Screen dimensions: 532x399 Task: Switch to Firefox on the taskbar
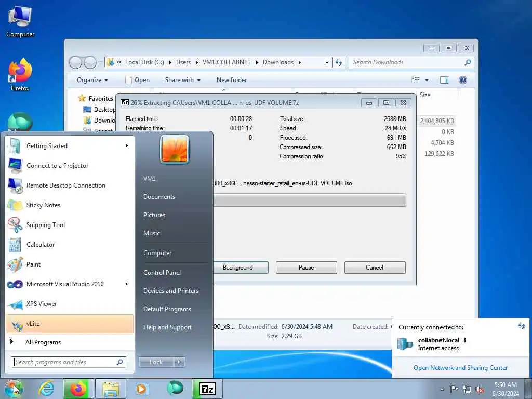point(78,389)
